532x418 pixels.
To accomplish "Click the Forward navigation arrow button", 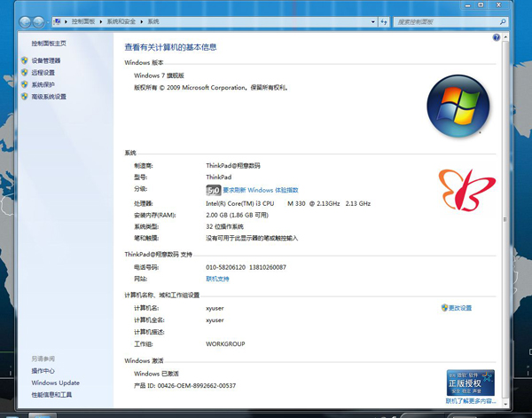I will 38,22.
